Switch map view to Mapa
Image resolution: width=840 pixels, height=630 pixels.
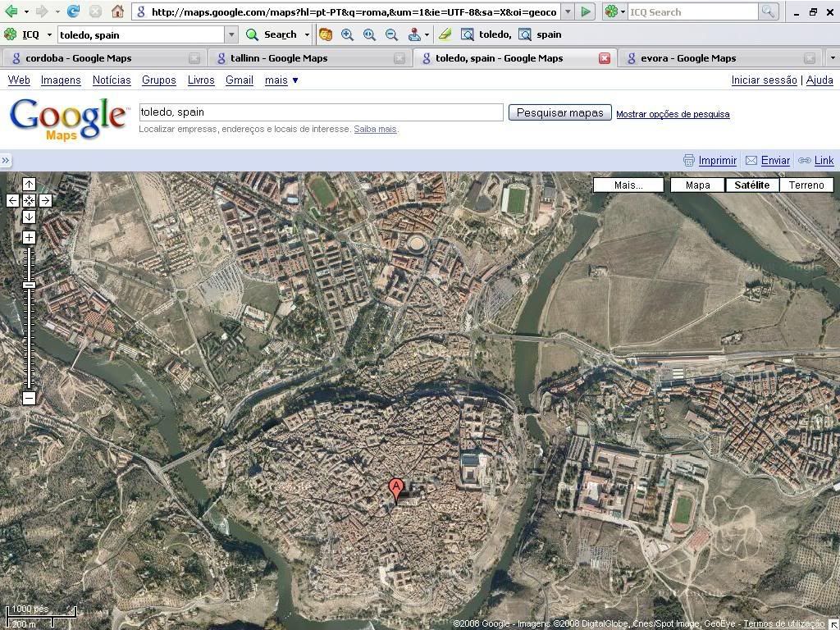(x=697, y=185)
